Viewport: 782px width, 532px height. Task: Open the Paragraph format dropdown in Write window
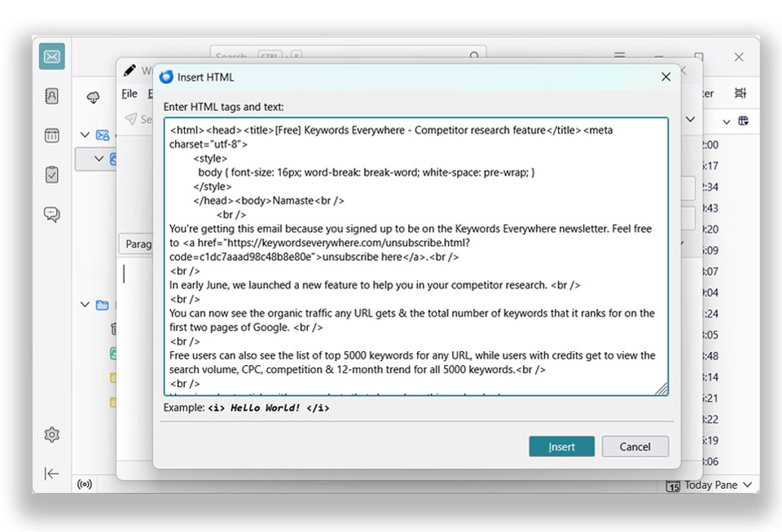[x=137, y=244]
